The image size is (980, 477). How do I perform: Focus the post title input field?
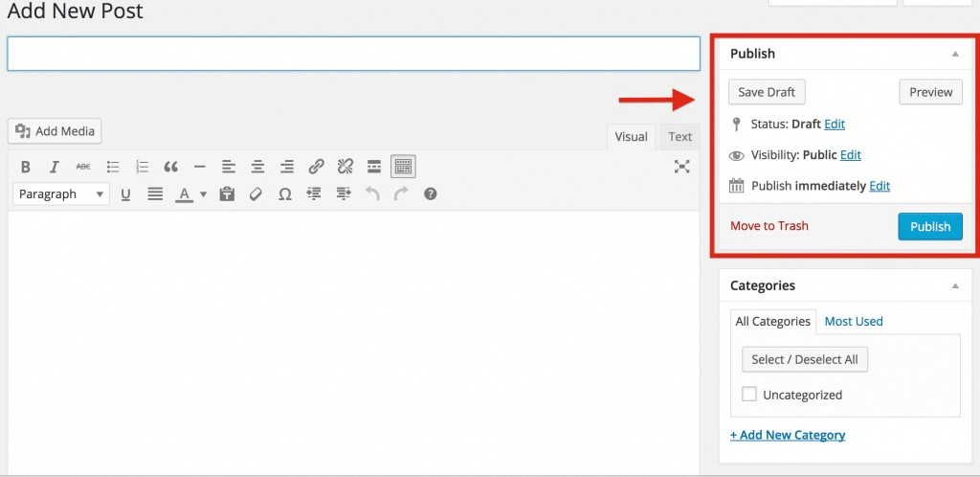(353, 54)
